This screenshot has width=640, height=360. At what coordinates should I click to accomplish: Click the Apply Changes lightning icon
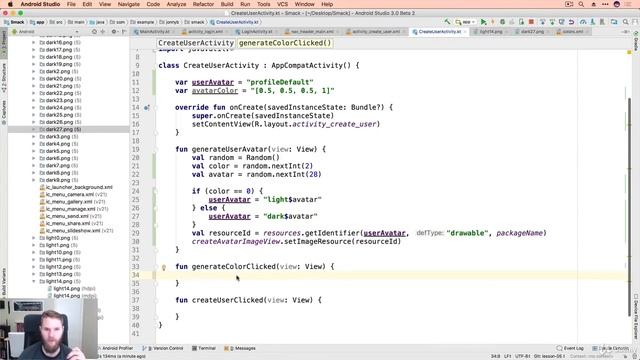(x=493, y=22)
